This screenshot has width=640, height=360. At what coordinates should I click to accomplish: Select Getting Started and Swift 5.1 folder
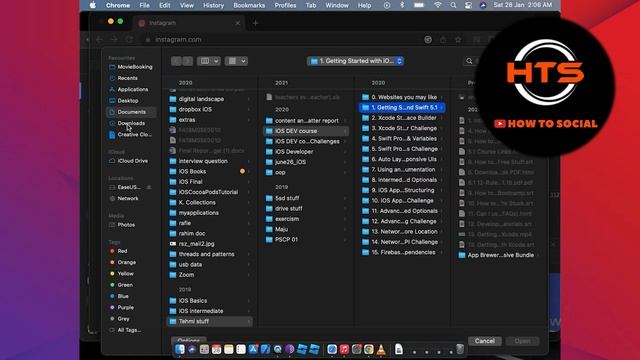[x=402, y=108]
